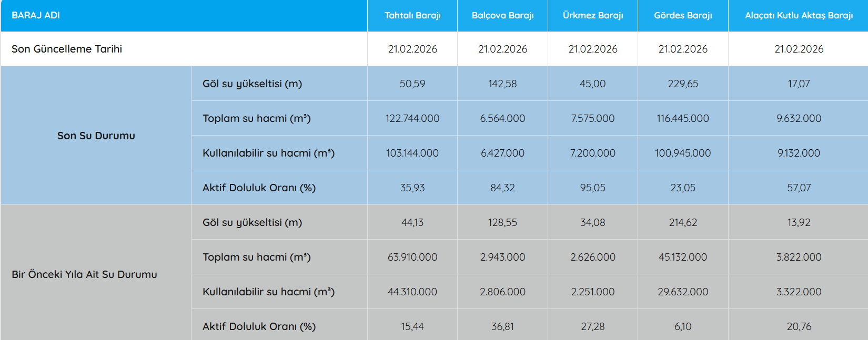Screen dimensions: 868x340
Task: Click the update date under Alaçatı Kutlu Aktaş Barajı
Action: coord(799,49)
